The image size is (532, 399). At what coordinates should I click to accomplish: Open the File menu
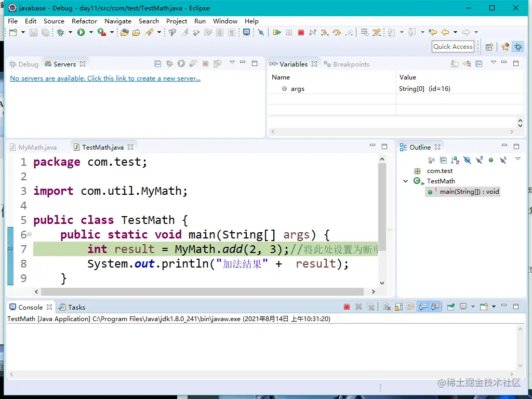pyautogui.click(x=12, y=21)
